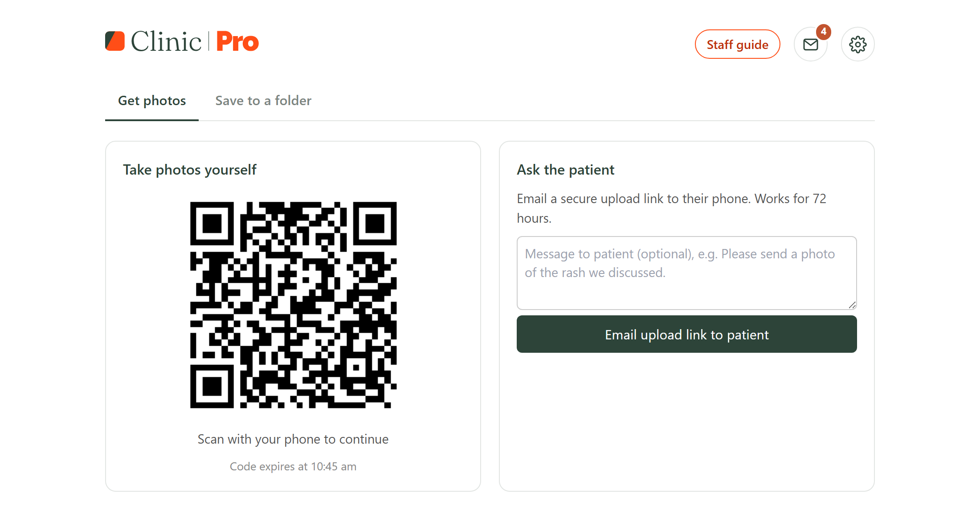Open the mail inbox icon
This screenshot has height=518, width=980.
[810, 45]
